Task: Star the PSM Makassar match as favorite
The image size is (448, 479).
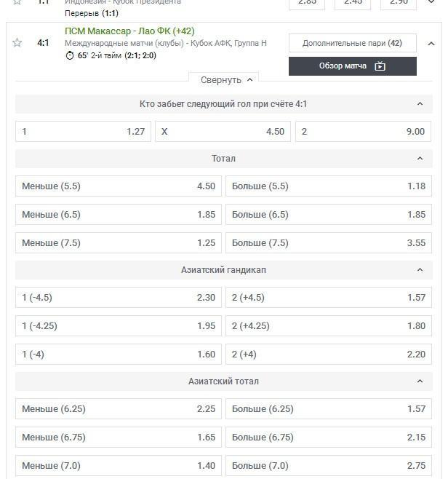Action: pos(17,43)
